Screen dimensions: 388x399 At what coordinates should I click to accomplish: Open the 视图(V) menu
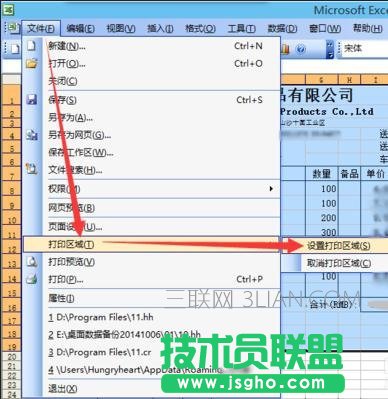coord(121,28)
